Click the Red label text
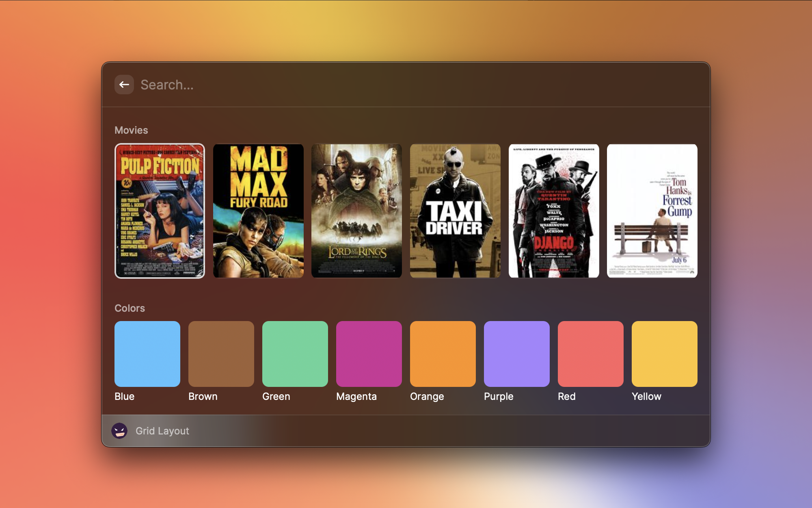 tap(567, 396)
